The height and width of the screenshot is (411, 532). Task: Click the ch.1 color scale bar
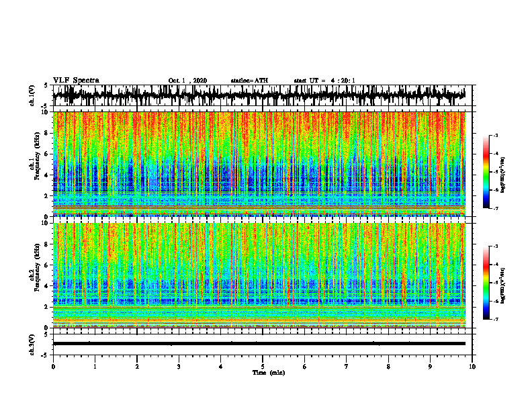[x=486, y=172]
